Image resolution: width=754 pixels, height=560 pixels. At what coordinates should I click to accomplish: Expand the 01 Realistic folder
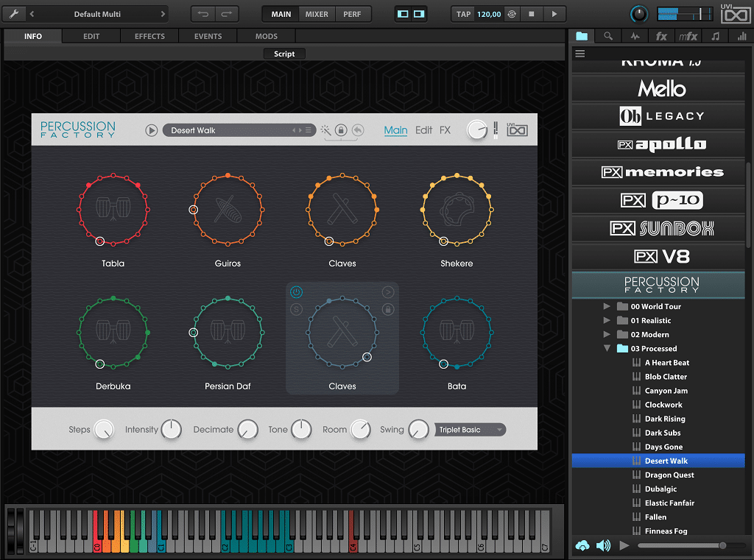607,320
